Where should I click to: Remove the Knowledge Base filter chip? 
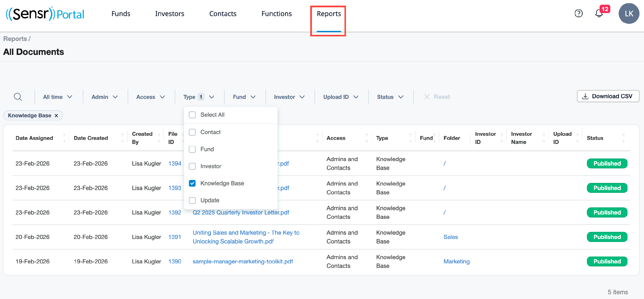pyautogui.click(x=56, y=115)
